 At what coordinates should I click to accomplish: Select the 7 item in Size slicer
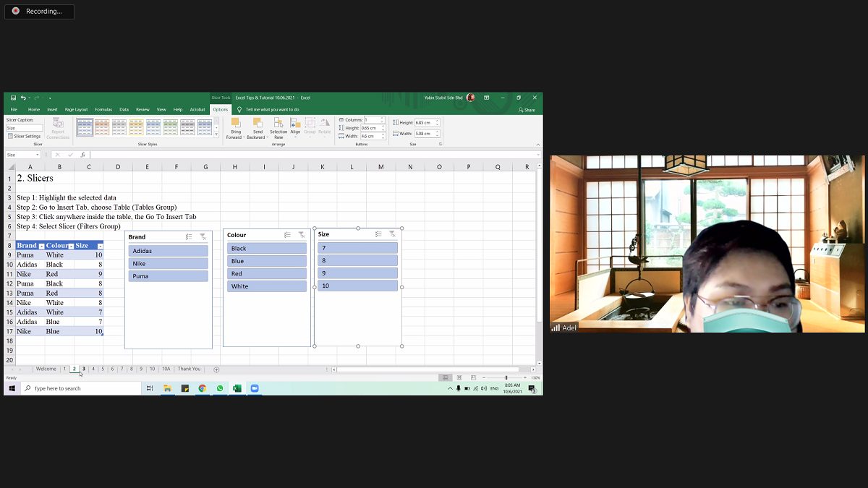pos(357,248)
